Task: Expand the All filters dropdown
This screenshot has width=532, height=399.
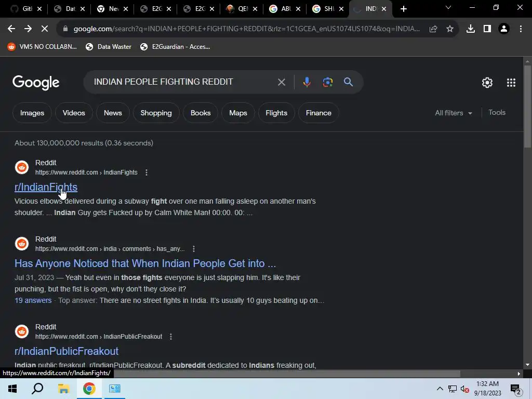Action: tap(453, 113)
